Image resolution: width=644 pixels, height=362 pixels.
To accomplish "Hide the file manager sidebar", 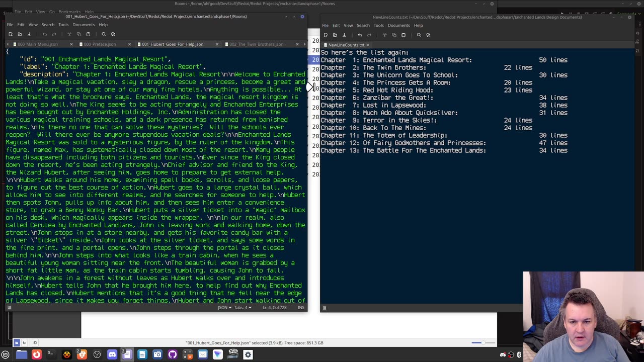I will tap(35, 343).
